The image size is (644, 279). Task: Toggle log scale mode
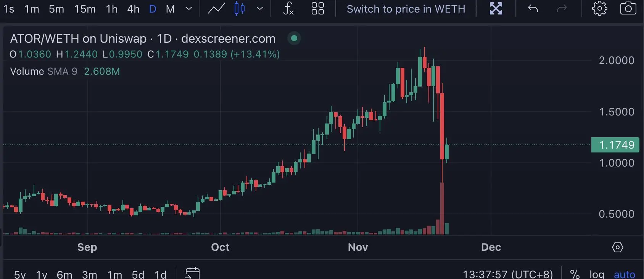597,274
